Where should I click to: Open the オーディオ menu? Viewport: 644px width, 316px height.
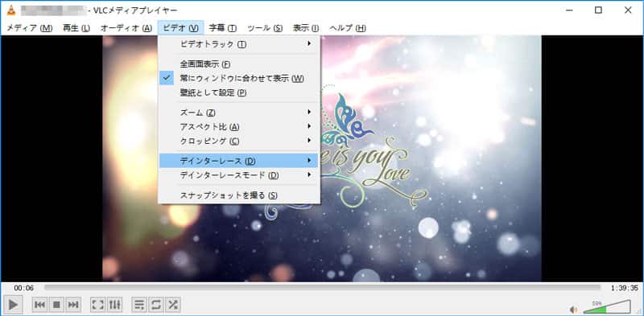pos(126,28)
